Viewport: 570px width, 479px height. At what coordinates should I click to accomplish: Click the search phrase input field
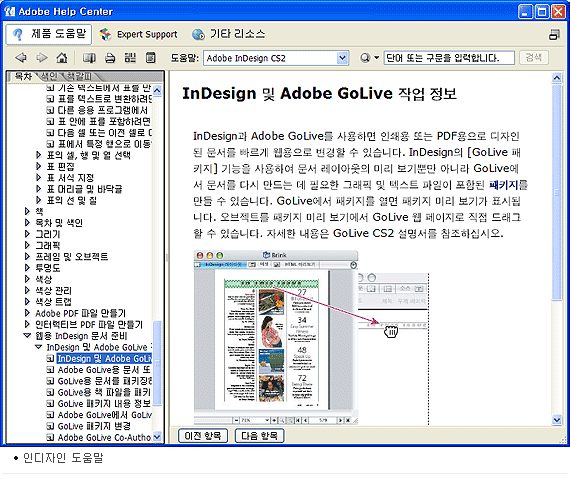tap(449, 58)
